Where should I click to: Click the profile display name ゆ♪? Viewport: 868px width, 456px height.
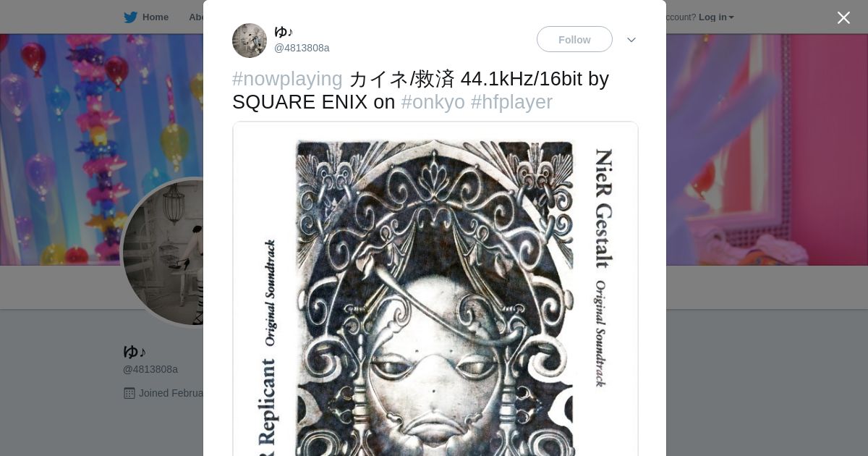(135, 352)
